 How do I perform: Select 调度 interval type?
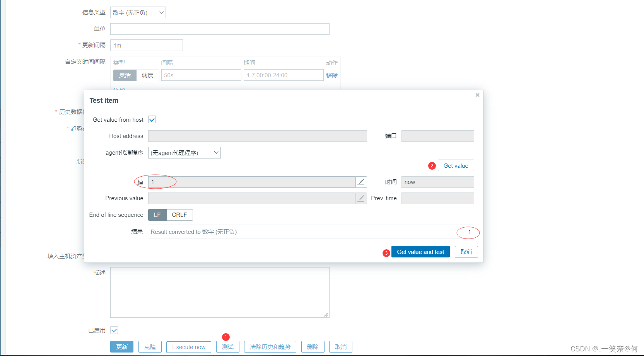pos(147,75)
